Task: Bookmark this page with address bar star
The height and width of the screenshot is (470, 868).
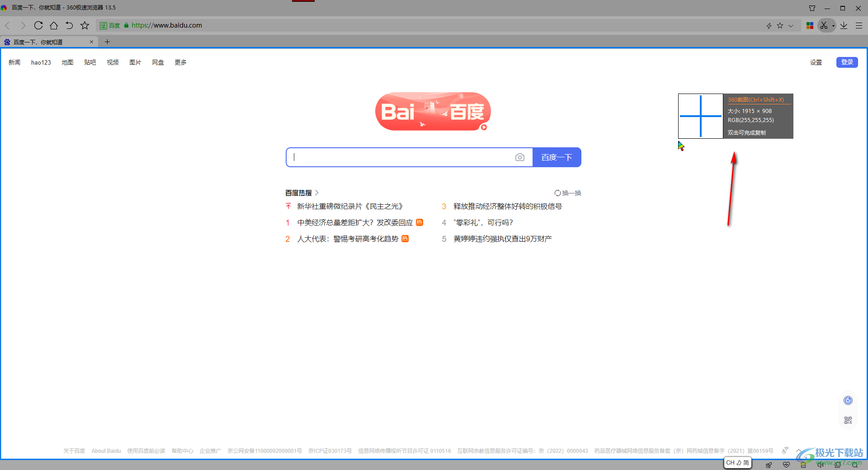Action: [780, 26]
